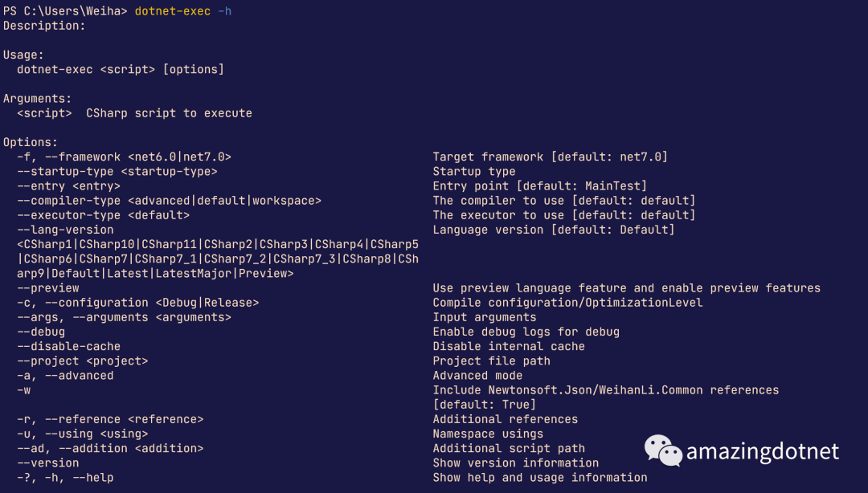This screenshot has width=868, height=493.
Task: Click the --startup-type option line
Action: click(117, 172)
